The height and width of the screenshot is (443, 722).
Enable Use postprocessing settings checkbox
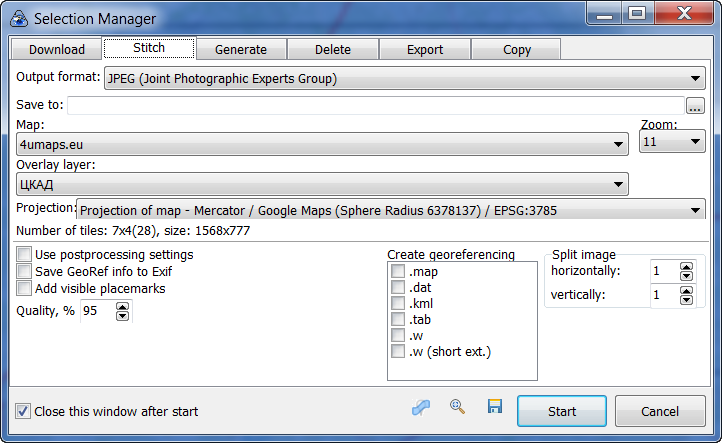click(x=25, y=255)
